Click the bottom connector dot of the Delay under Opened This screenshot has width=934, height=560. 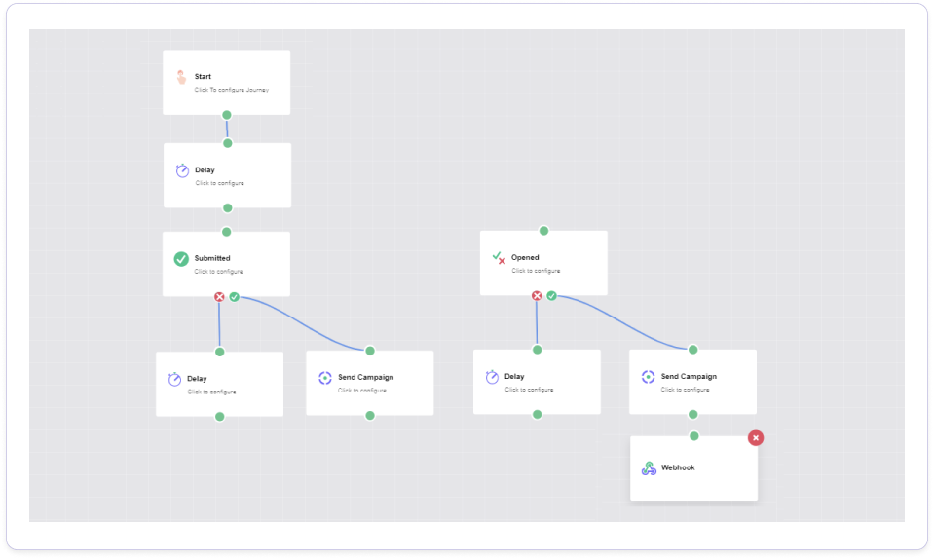[x=538, y=415]
